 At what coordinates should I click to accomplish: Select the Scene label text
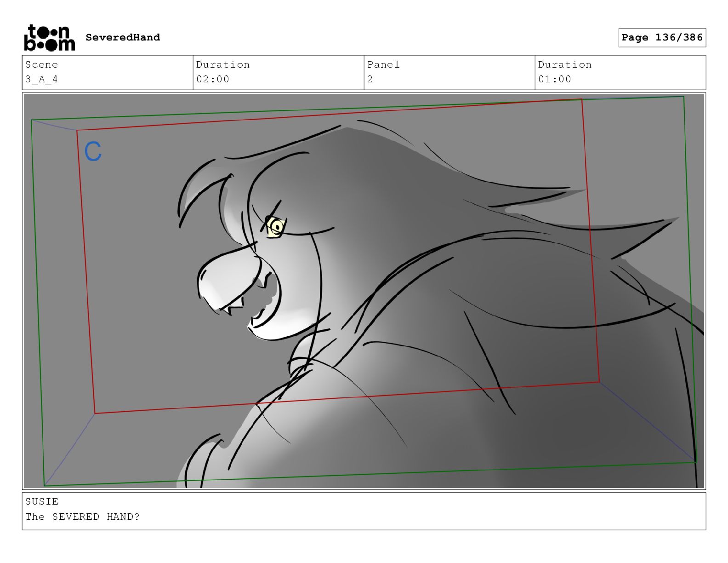(x=41, y=64)
